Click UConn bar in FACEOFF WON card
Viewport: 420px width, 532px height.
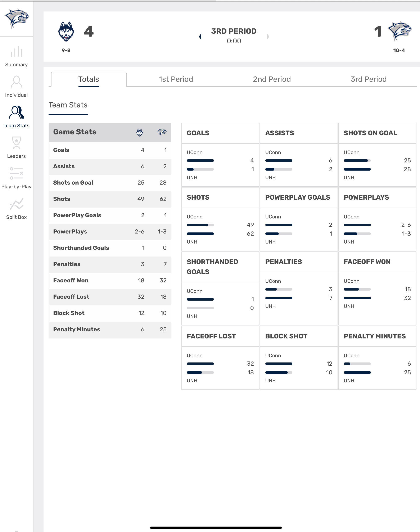pos(357,289)
